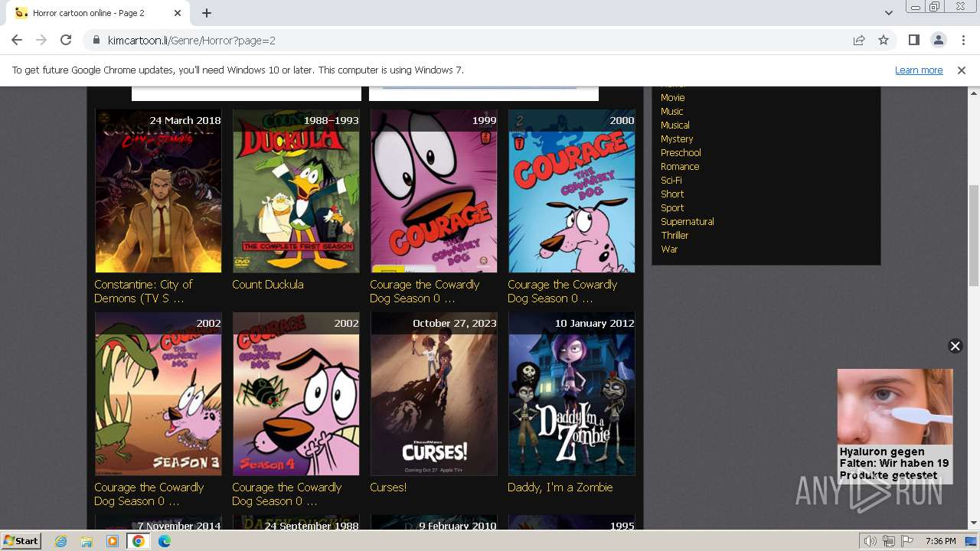Open the Count Duckula poster thumbnail
The image size is (980, 551).
[296, 191]
